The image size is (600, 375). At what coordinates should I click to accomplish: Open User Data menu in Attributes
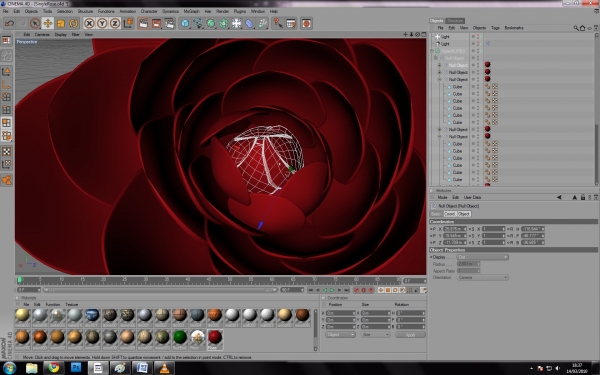point(472,197)
